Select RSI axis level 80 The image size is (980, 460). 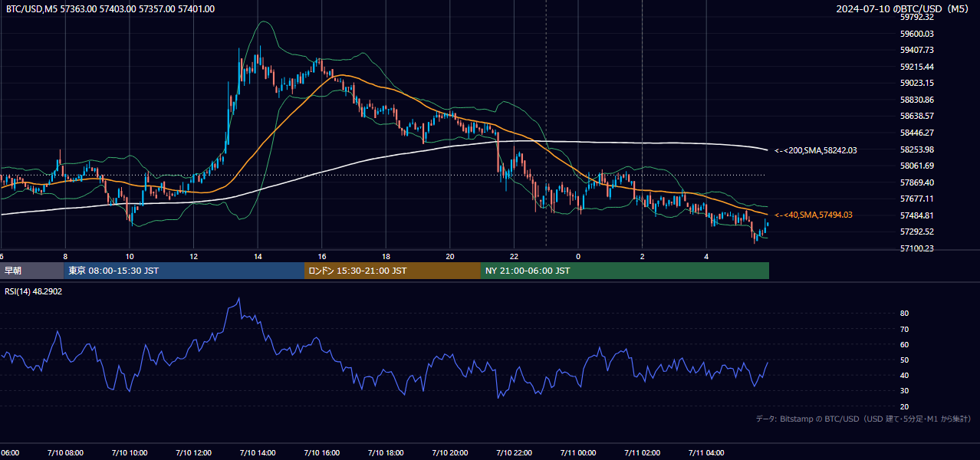pyautogui.click(x=904, y=314)
